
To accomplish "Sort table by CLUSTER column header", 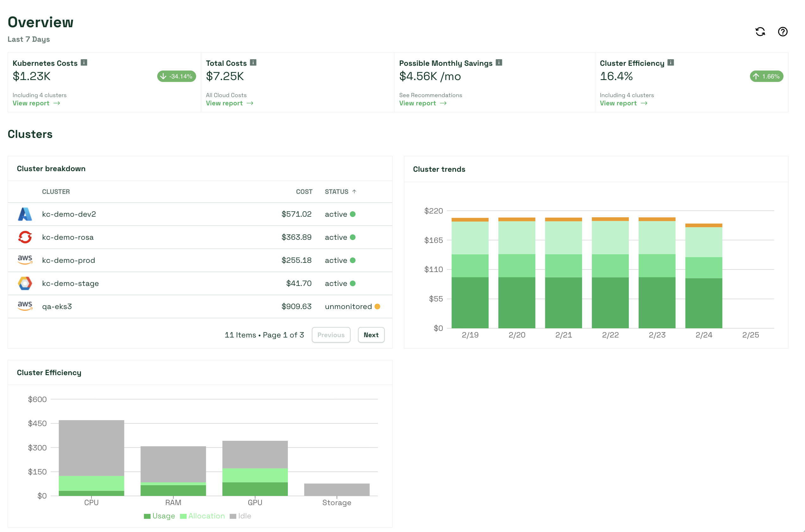I will [56, 192].
